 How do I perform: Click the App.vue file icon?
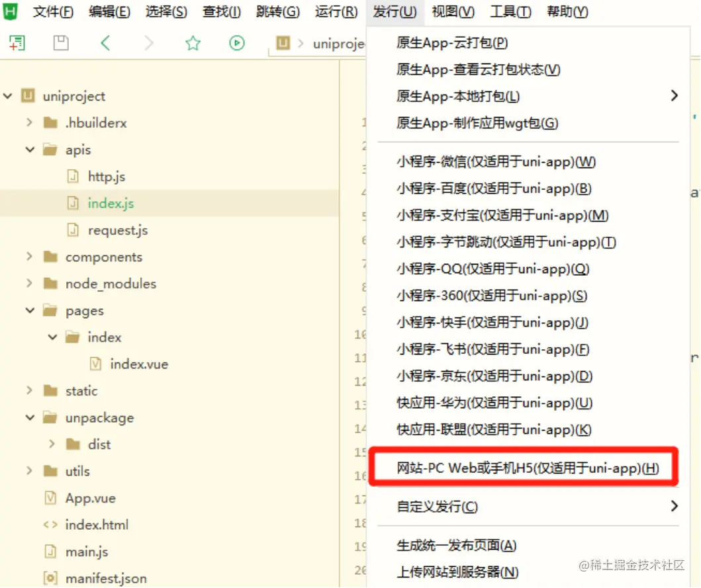point(50,498)
